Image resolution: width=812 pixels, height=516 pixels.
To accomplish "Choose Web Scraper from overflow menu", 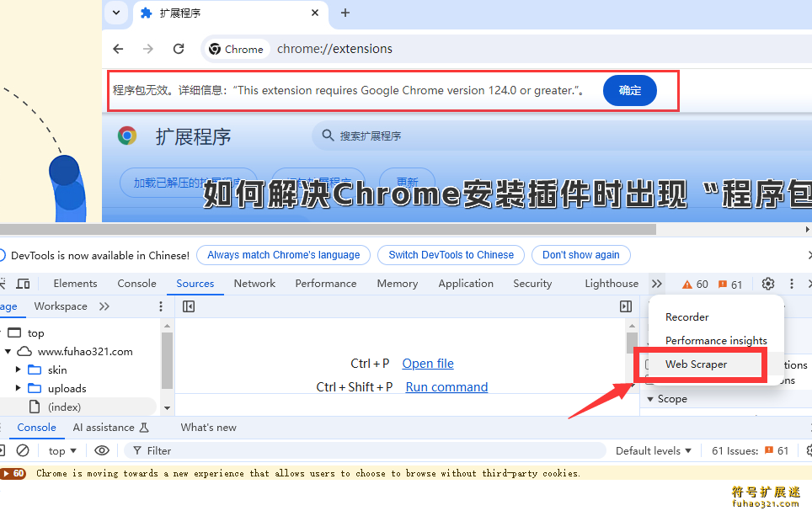I will pos(696,364).
